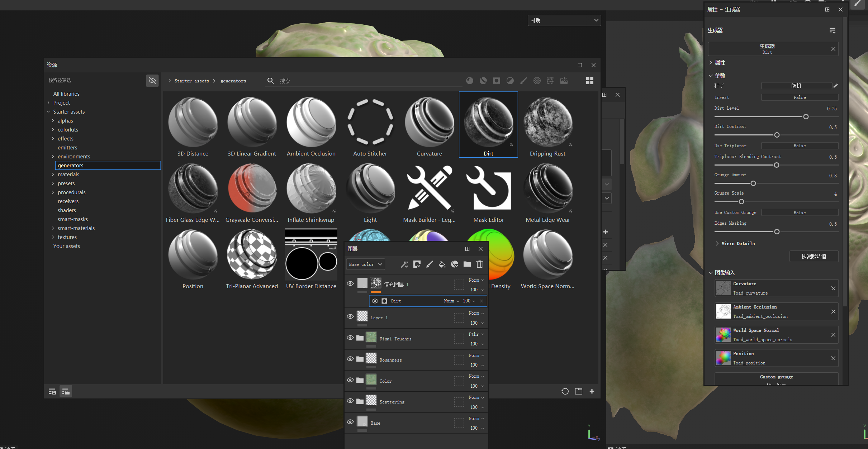The width and height of the screenshot is (868, 449).
Task: Remove the Curvature image input
Action: (x=833, y=288)
